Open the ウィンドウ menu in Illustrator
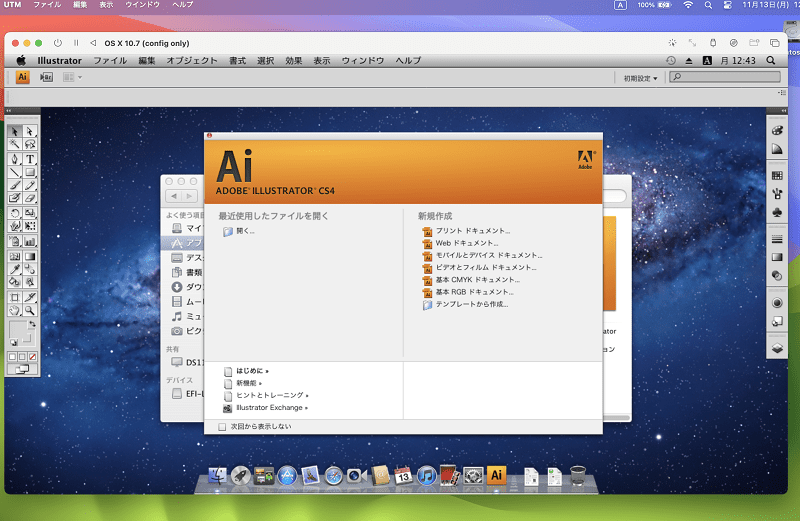Screen dimensions: 800x521 coord(363,61)
